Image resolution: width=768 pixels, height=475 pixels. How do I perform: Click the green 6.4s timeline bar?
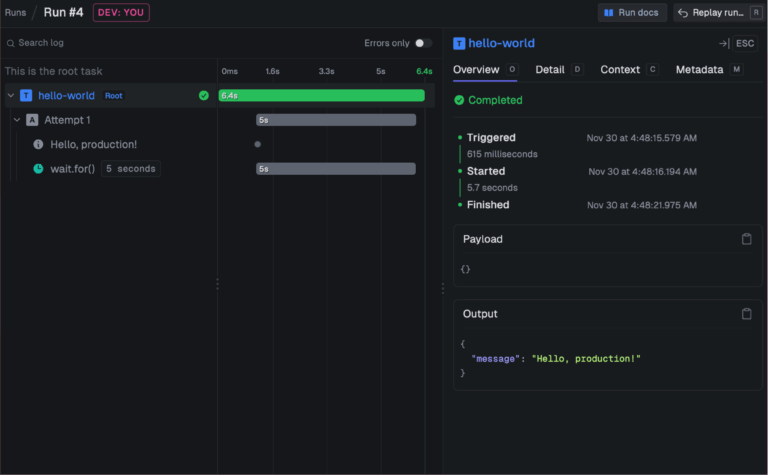(321, 95)
